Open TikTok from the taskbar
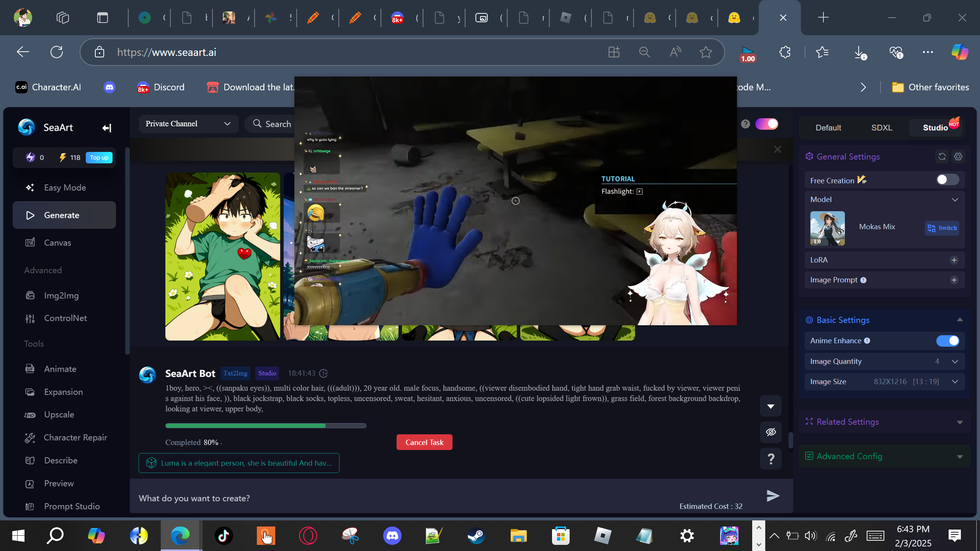The width and height of the screenshot is (980, 551). [x=224, y=535]
